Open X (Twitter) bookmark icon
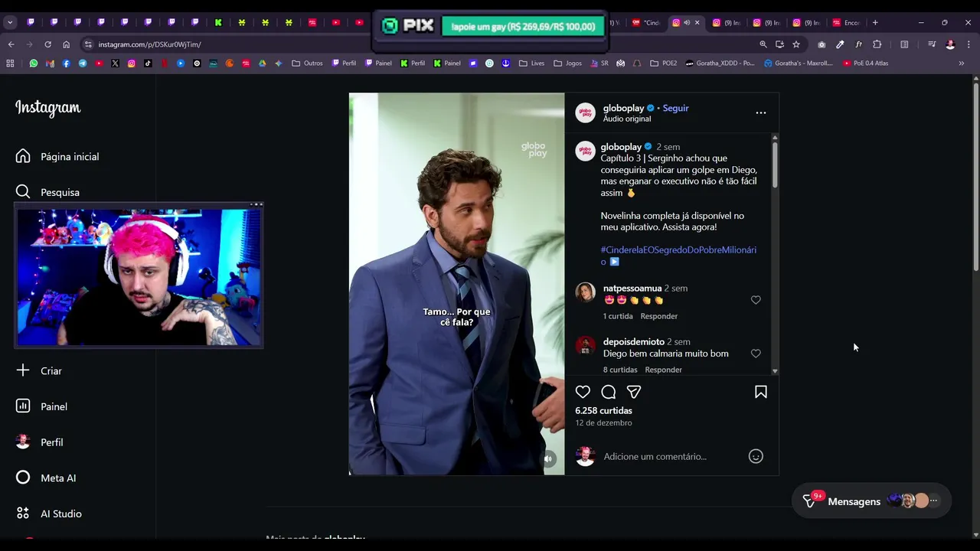Image resolution: width=980 pixels, height=551 pixels. tap(115, 64)
